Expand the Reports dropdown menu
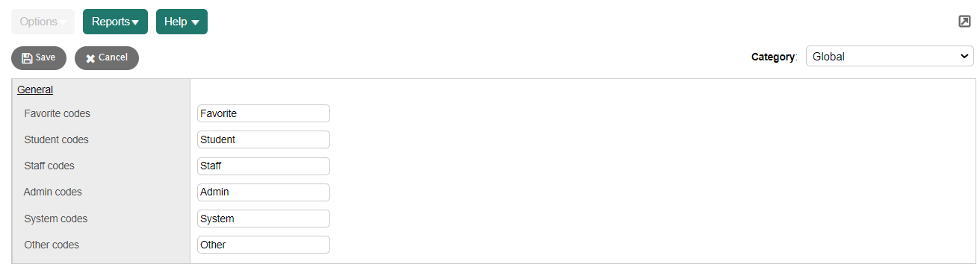The width and height of the screenshot is (980, 270). pyautogui.click(x=115, y=22)
